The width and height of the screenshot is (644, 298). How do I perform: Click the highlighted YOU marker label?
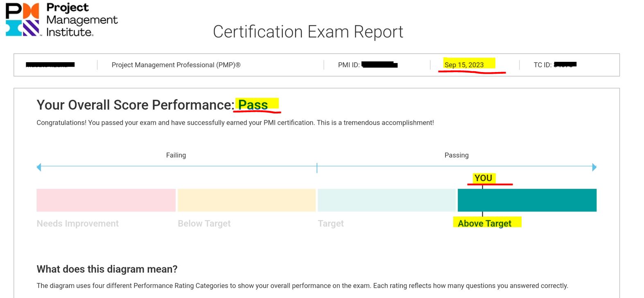[x=483, y=178]
